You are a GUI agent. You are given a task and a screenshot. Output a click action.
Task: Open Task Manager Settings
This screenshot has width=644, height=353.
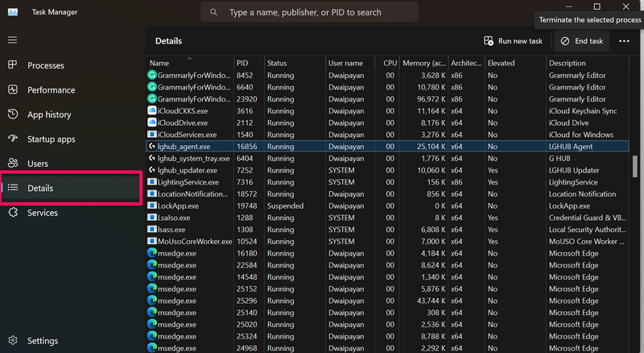click(42, 341)
